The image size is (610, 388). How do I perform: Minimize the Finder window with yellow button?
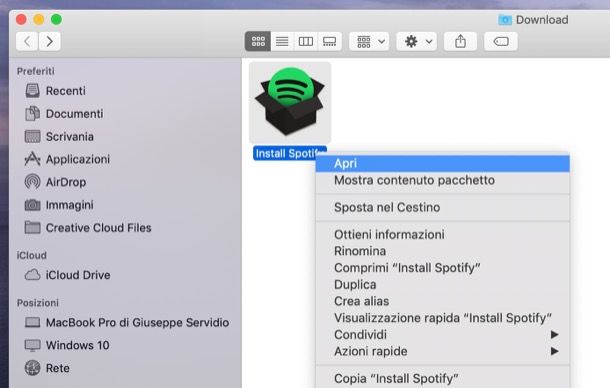pos(39,19)
